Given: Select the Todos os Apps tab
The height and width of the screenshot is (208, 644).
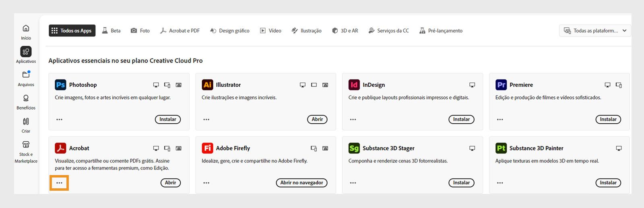Looking at the screenshot, I should pyautogui.click(x=72, y=31).
